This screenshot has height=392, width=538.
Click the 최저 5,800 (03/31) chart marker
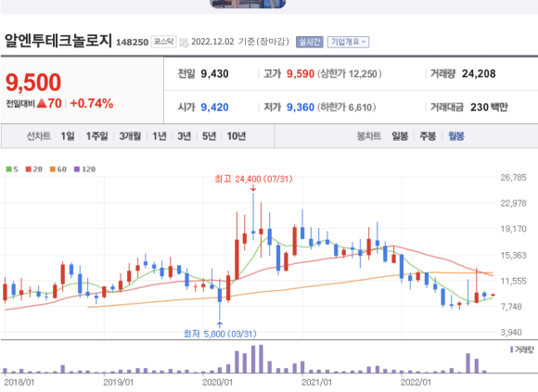coord(220,334)
